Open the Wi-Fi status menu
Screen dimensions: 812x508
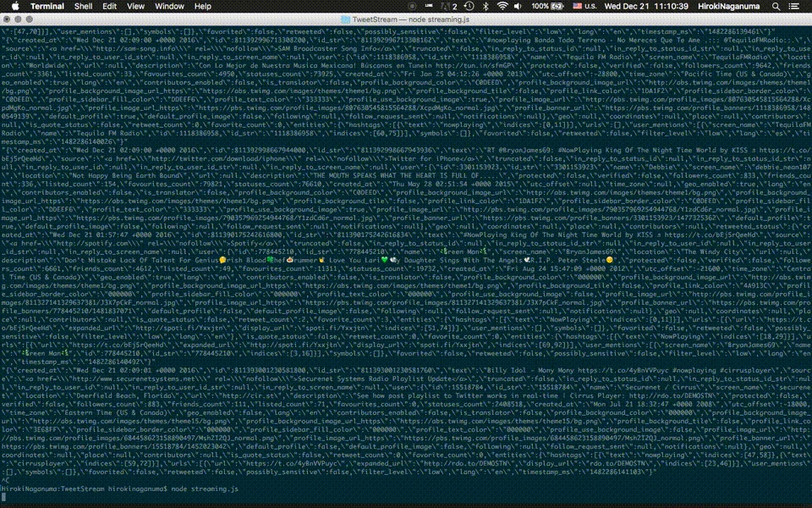click(x=502, y=6)
